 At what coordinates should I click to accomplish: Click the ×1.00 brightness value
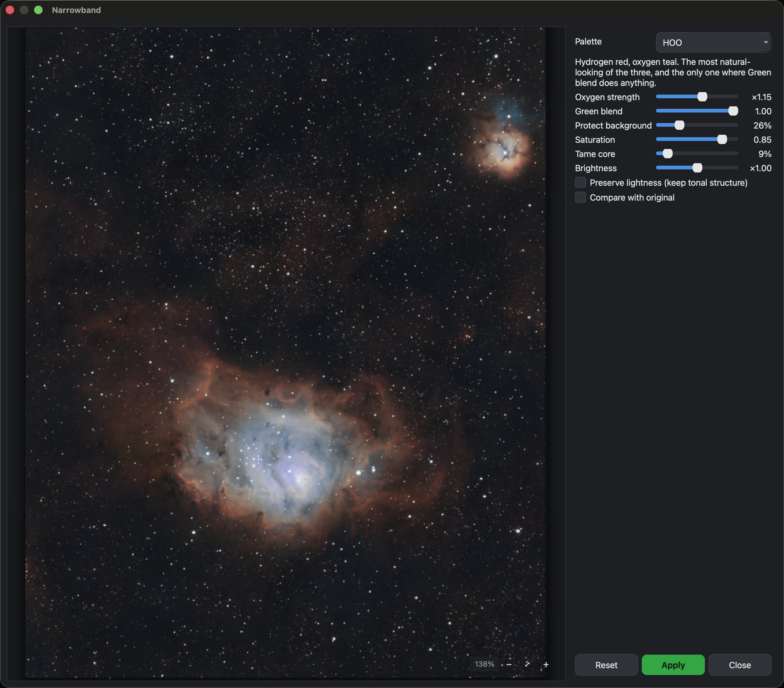760,168
